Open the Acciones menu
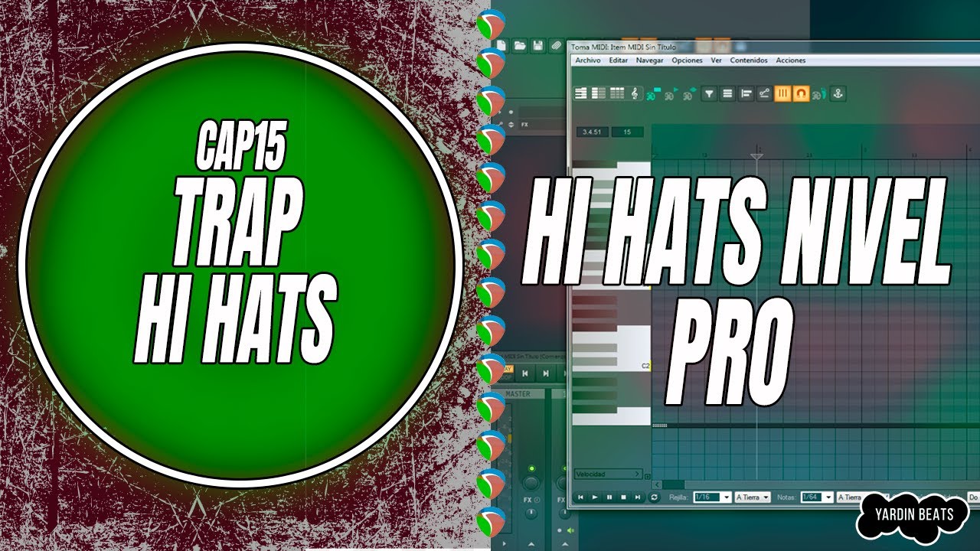Screen dimensions: 980x551 pos(791,60)
